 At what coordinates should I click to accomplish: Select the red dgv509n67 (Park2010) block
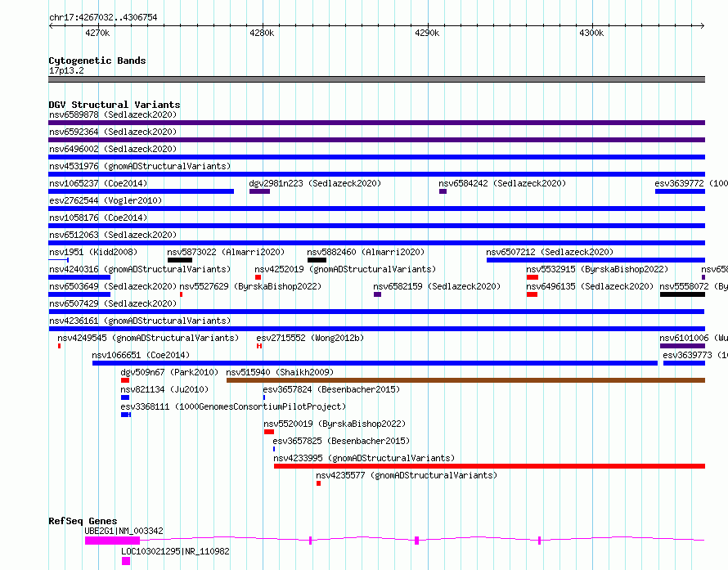tap(125, 380)
